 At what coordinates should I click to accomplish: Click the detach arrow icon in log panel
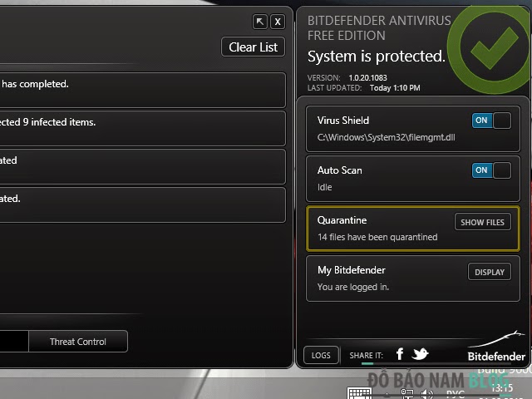260,22
